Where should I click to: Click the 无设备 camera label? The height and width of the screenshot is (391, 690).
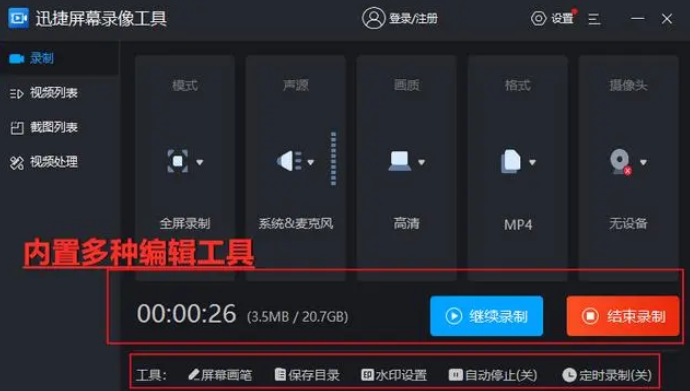[x=628, y=223]
